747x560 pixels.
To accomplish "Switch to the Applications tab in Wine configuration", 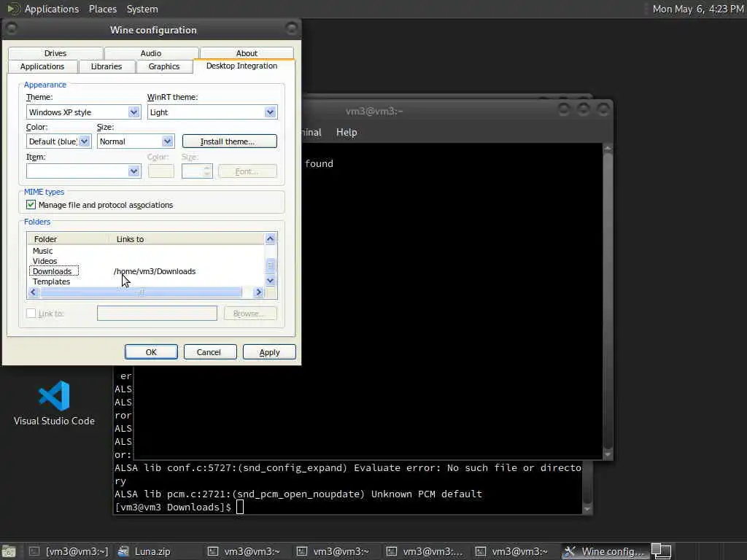I will click(42, 66).
